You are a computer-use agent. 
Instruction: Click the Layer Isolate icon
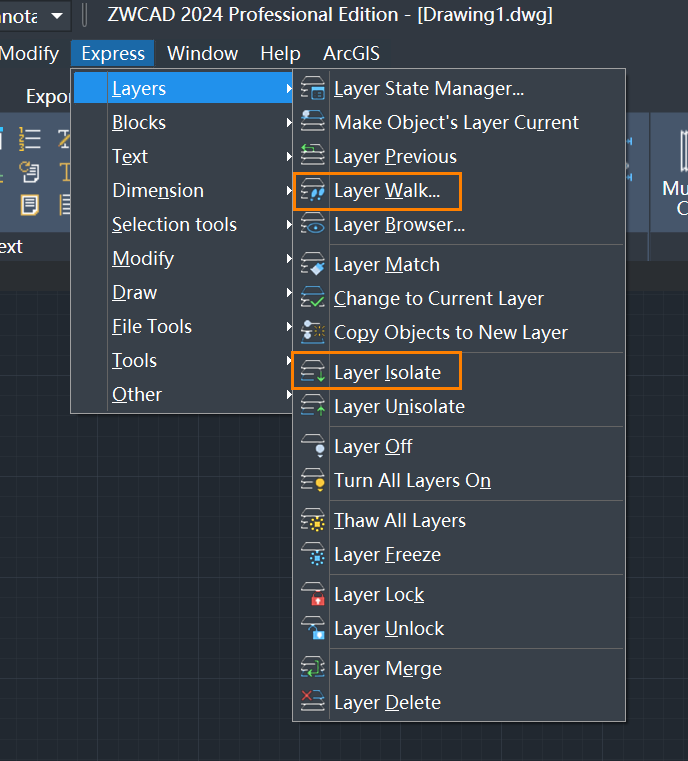pos(312,372)
